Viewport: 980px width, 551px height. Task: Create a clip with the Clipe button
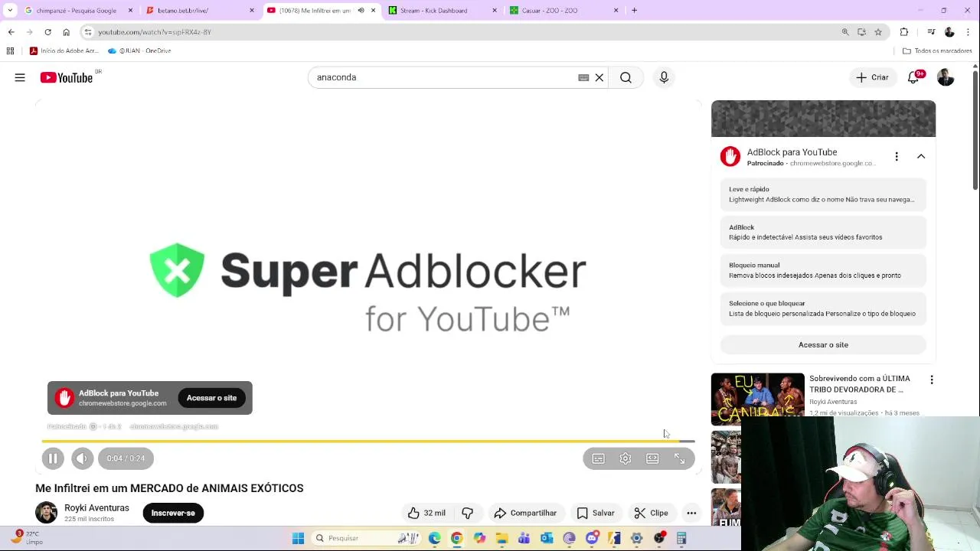652,513
